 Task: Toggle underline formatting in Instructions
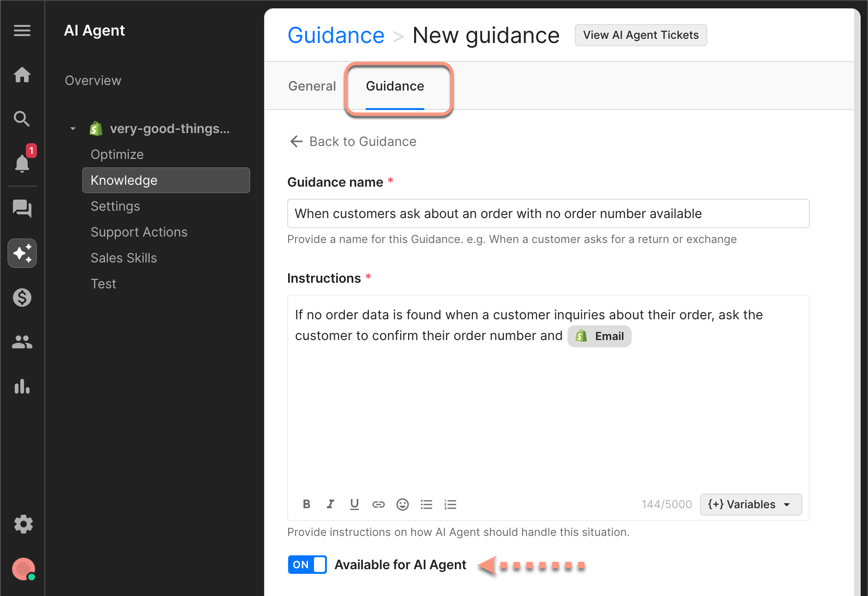pos(355,505)
